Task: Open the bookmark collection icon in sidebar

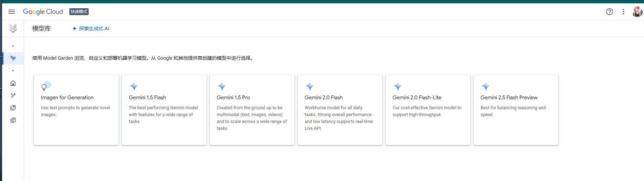Action: point(13,108)
